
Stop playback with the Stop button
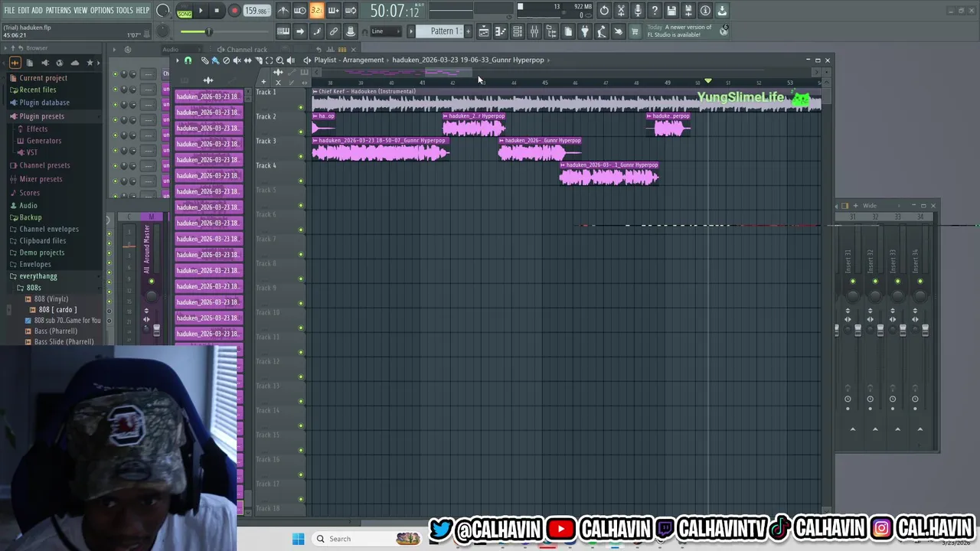coord(217,11)
